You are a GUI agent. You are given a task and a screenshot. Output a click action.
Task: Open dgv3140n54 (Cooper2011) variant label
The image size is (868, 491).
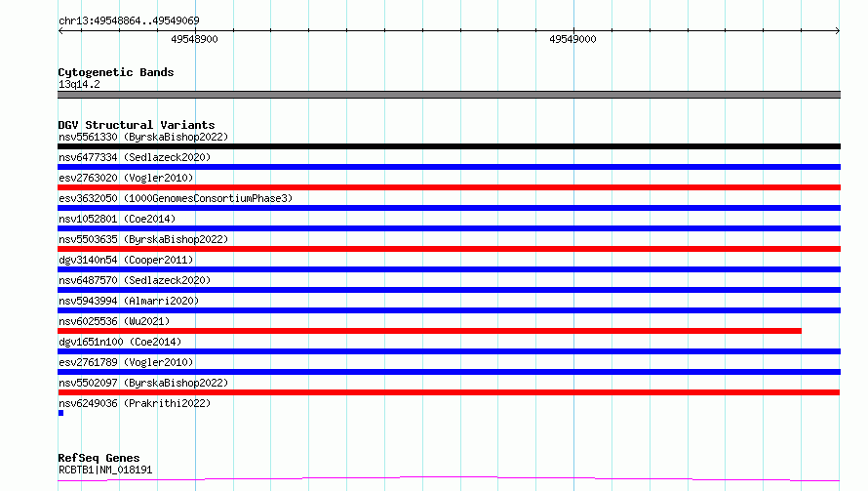[x=126, y=260]
